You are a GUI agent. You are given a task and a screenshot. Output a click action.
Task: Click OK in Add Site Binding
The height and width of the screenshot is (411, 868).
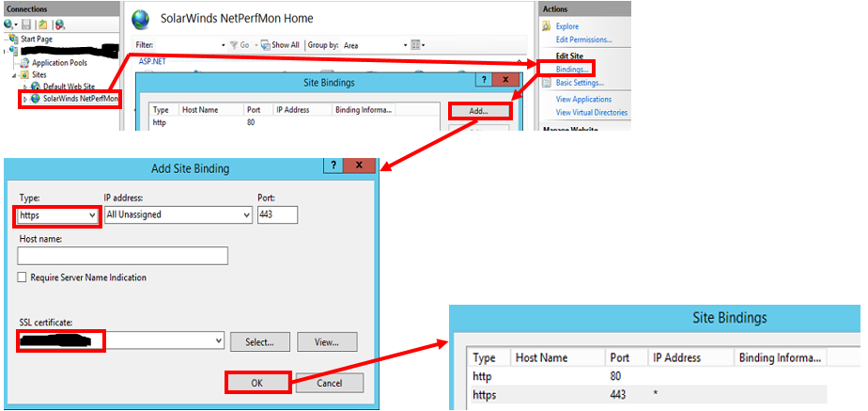pyautogui.click(x=257, y=383)
